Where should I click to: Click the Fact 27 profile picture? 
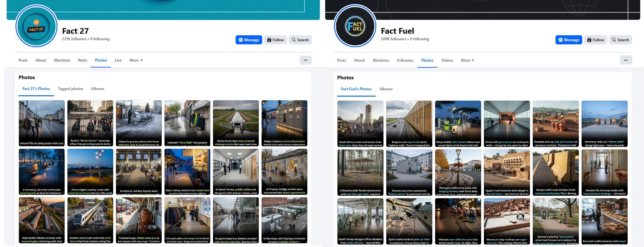tap(36, 26)
